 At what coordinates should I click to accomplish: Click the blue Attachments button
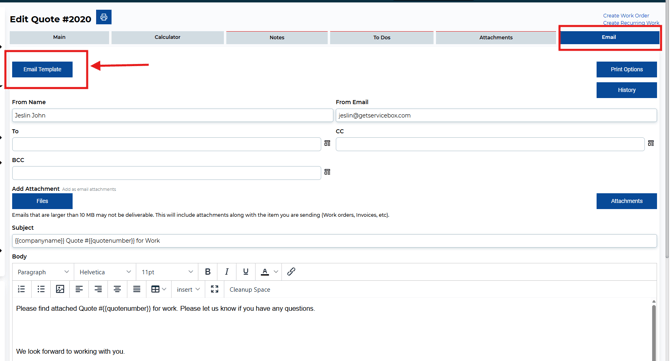626,201
